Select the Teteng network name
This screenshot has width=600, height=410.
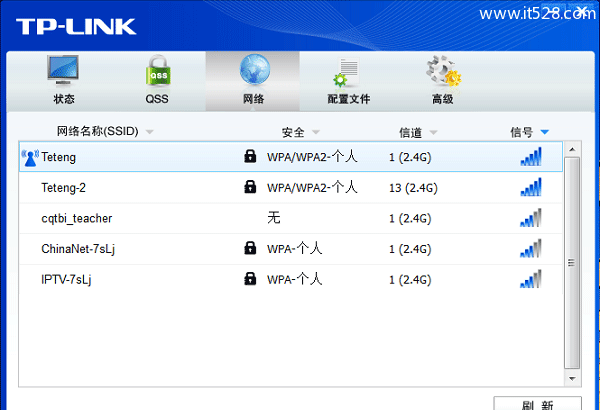[x=59, y=157]
